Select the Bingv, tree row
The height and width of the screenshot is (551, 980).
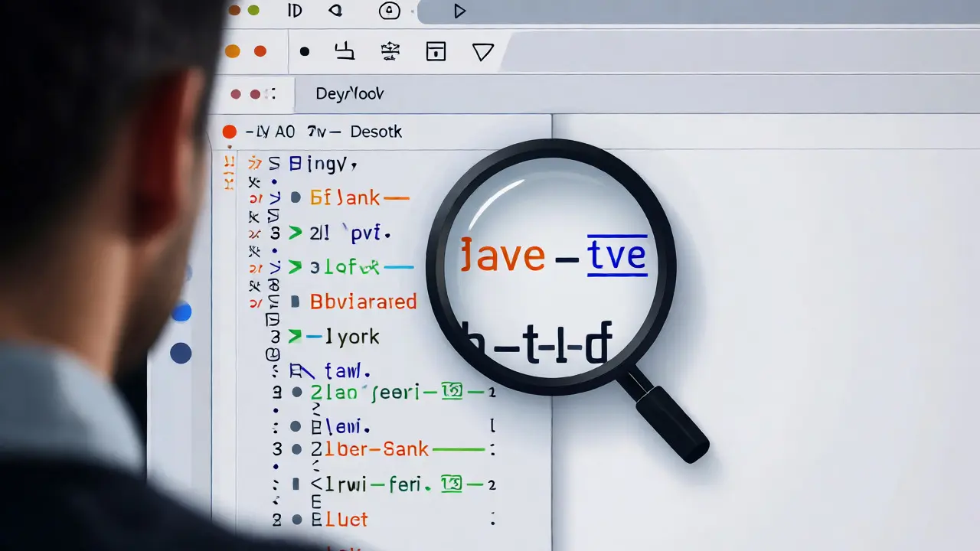point(323,163)
